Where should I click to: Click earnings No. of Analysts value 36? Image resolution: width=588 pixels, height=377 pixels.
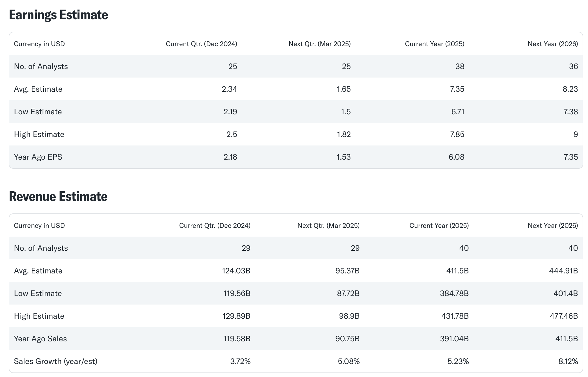573,67
